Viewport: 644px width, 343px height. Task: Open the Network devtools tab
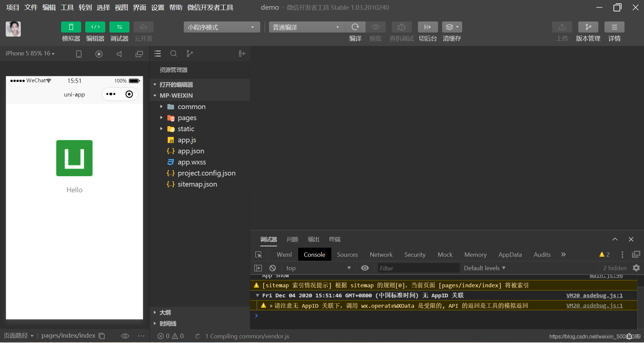pos(381,255)
